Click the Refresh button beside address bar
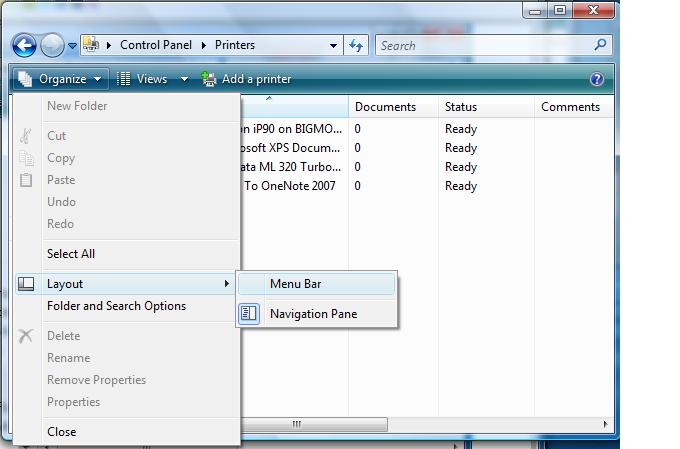Screen dimensions: 680x449 (x=357, y=45)
